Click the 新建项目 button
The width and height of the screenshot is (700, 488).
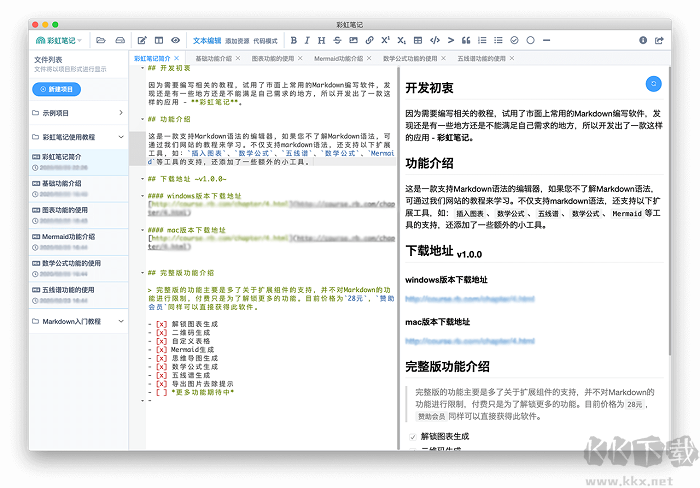pos(58,90)
